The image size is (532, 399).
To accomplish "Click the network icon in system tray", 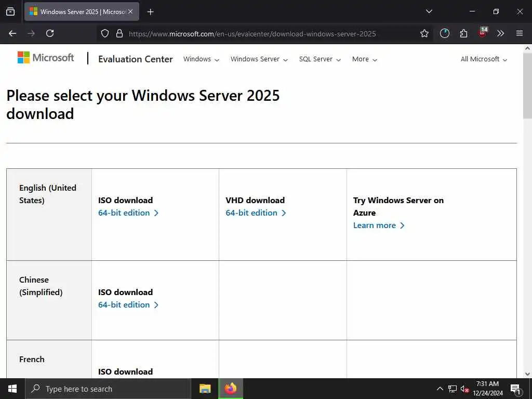I will tap(453, 389).
